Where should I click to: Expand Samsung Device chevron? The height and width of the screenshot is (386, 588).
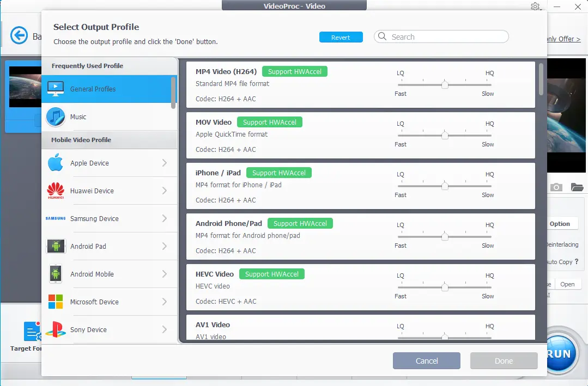[164, 218]
